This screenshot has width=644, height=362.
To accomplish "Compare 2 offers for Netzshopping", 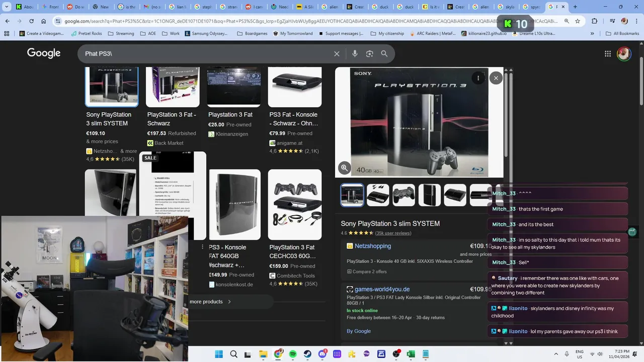I will [x=366, y=271].
